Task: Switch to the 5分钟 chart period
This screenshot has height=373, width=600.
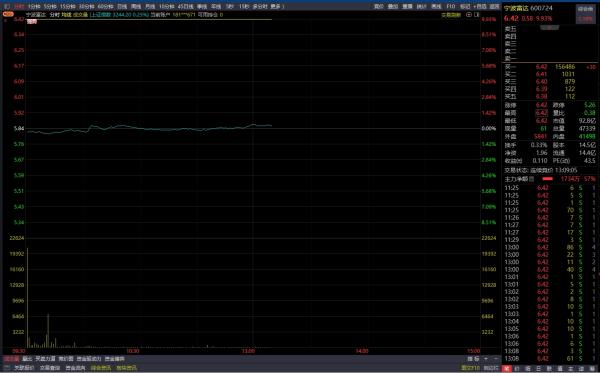Action: (x=50, y=7)
